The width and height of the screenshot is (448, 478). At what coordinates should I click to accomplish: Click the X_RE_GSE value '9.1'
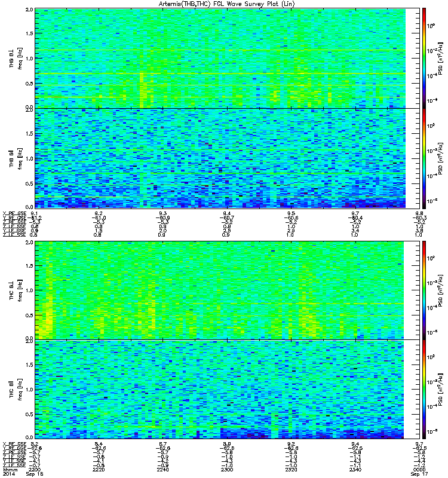tap(34, 213)
